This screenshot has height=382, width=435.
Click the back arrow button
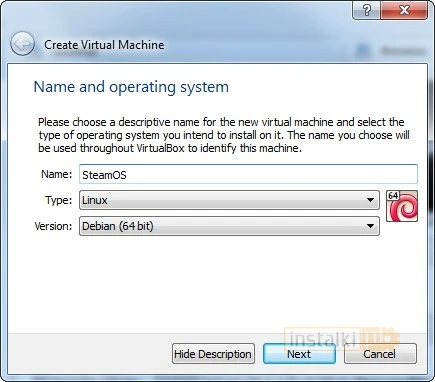22,44
